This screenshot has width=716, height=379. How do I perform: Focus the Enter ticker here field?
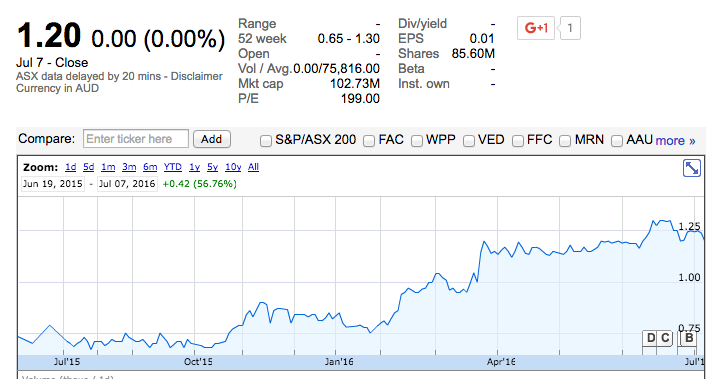point(136,139)
